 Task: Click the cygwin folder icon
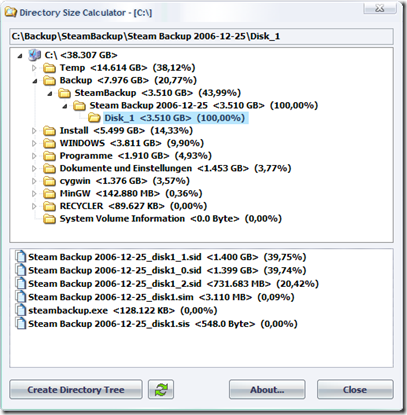[x=49, y=181]
